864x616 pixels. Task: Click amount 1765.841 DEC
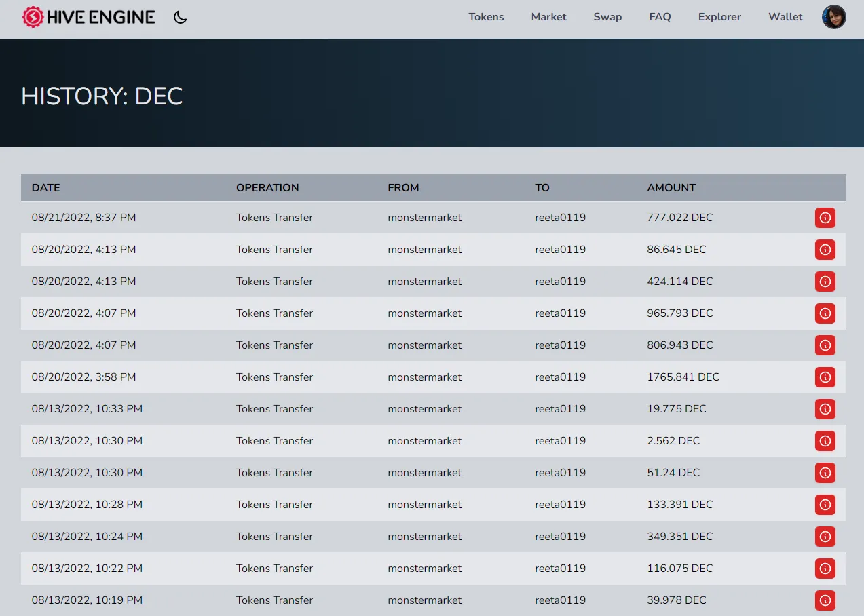coord(683,377)
